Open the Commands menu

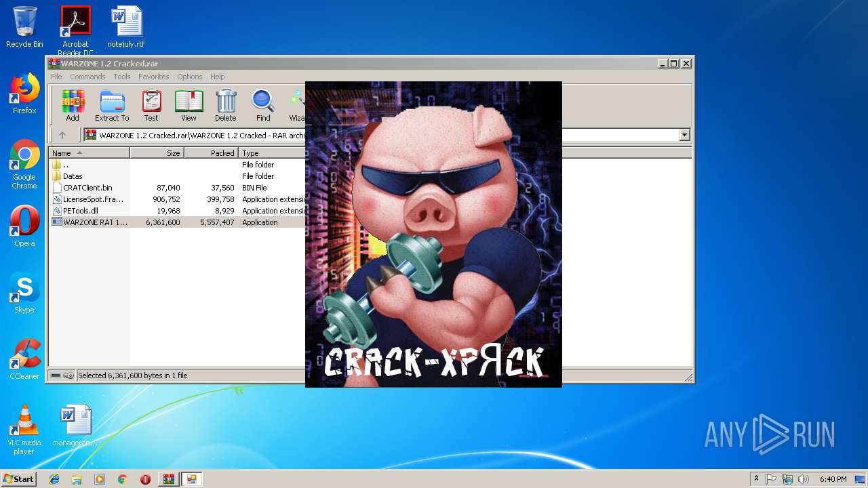tap(87, 77)
